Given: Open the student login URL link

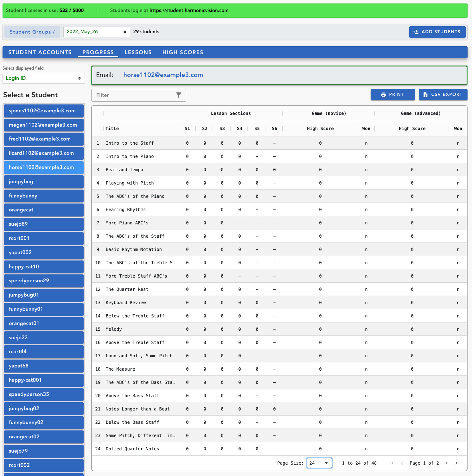Looking at the screenshot, I should point(189,10).
